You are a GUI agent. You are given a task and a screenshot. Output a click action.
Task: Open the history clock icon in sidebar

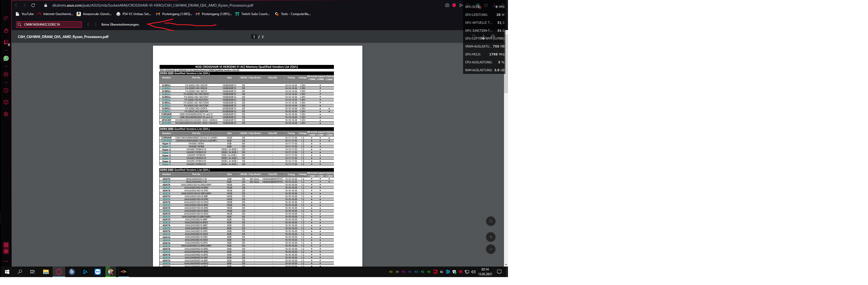(6, 91)
